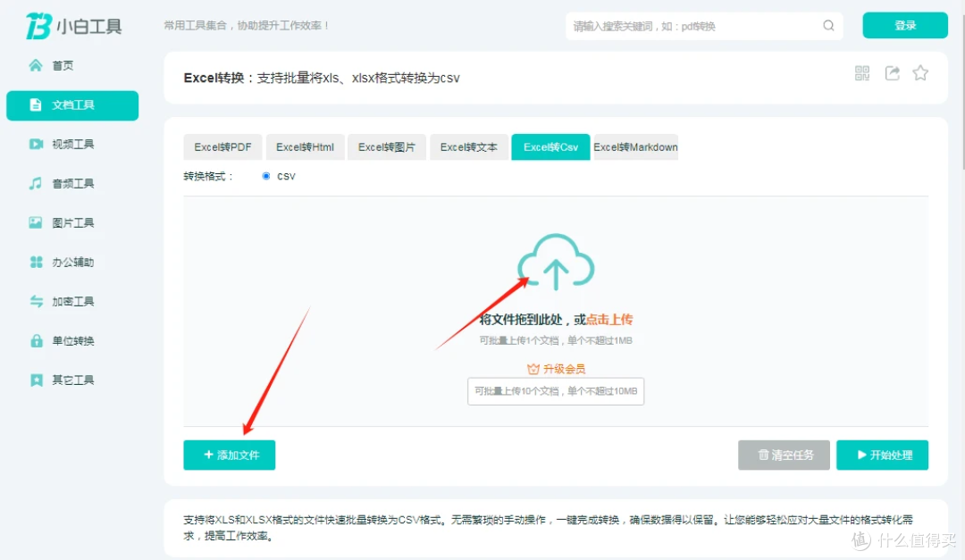Click the picture icon in sidebar

point(36,222)
